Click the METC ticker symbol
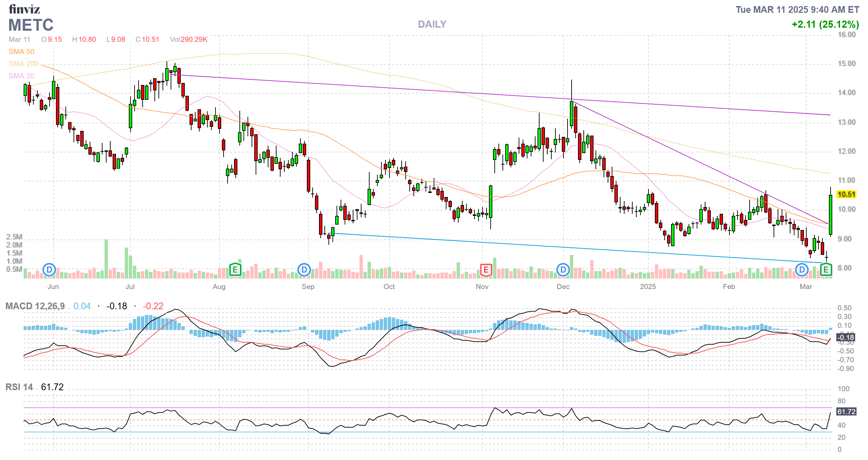 pos(31,25)
